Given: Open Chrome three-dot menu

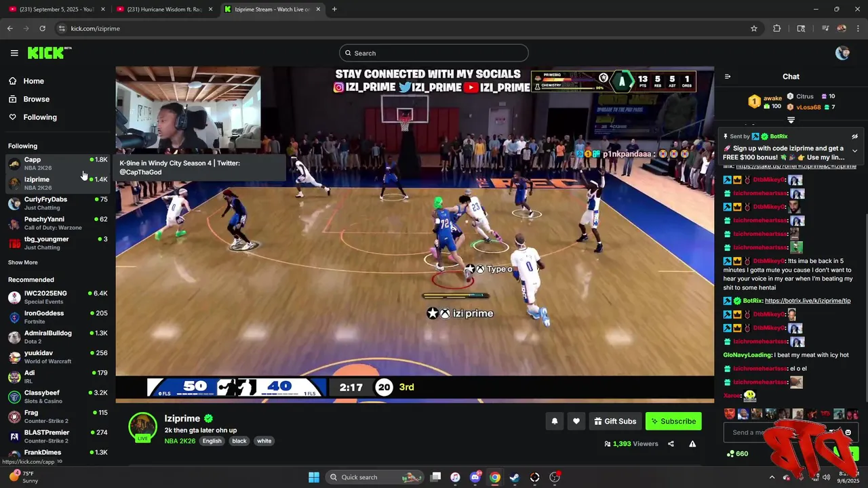Looking at the screenshot, I should (859, 28).
